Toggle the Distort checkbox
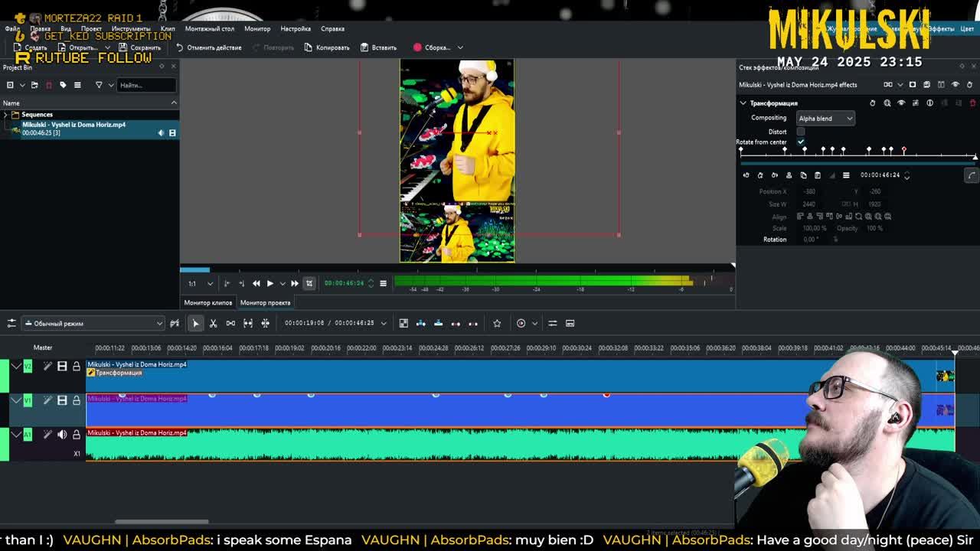This screenshot has width=980, height=551. 801,132
